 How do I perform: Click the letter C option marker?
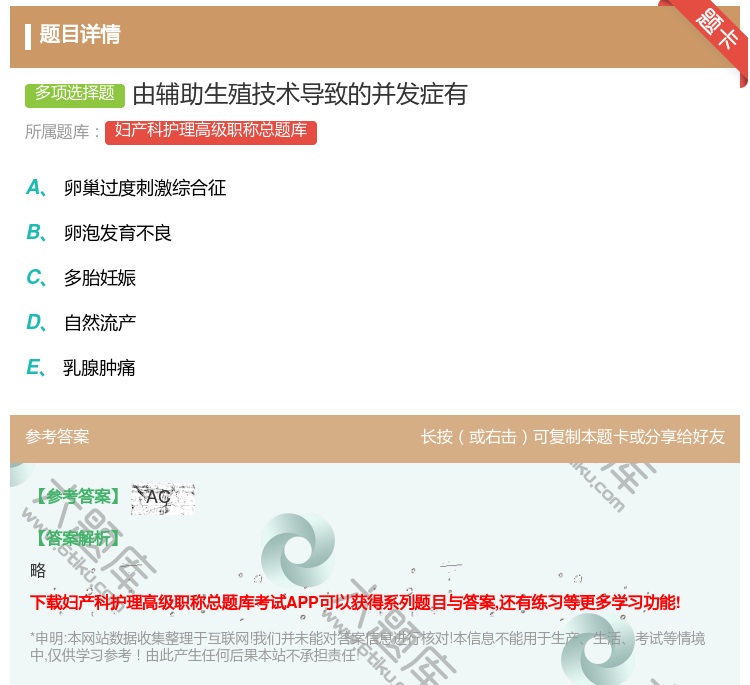(36, 277)
